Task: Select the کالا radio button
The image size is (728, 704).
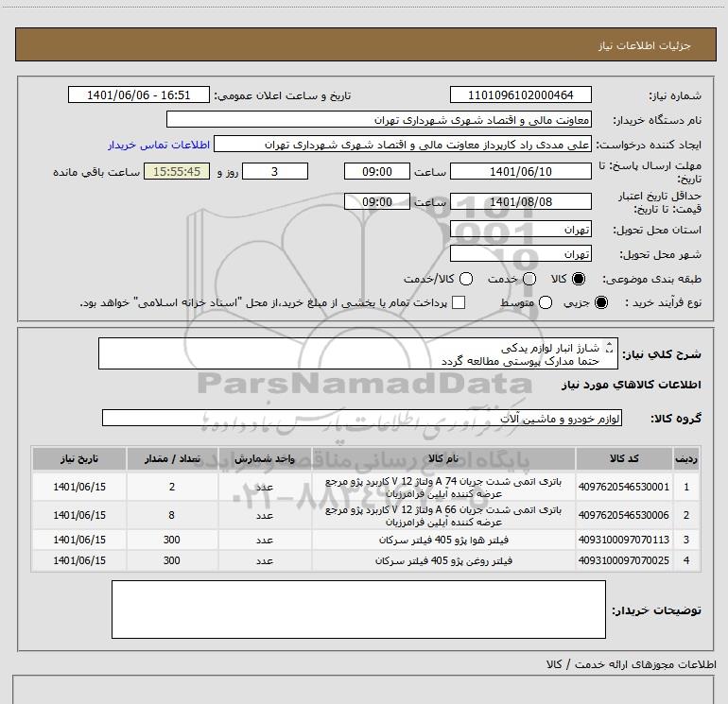Action: pyautogui.click(x=579, y=279)
